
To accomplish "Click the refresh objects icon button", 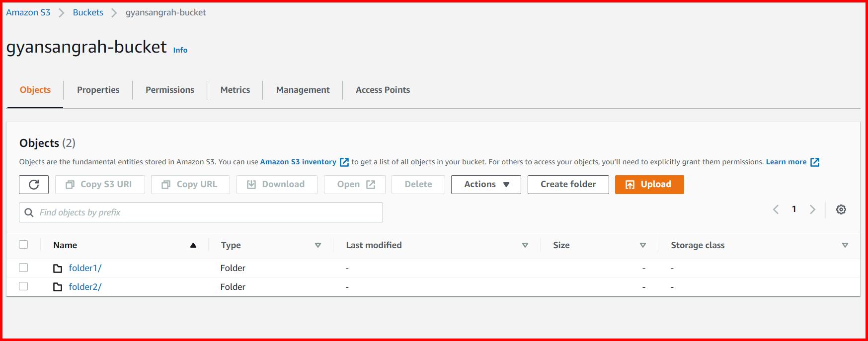I will pos(34,185).
